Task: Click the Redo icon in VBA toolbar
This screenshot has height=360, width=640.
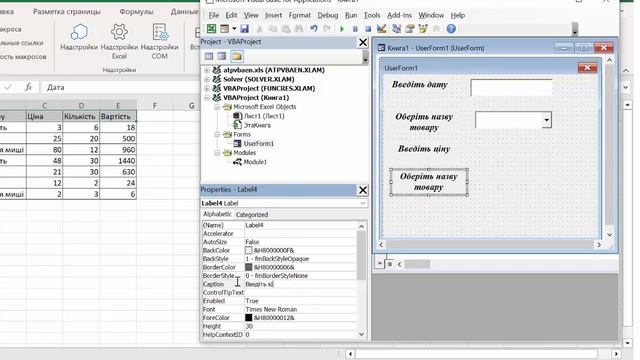Action: coord(327,29)
